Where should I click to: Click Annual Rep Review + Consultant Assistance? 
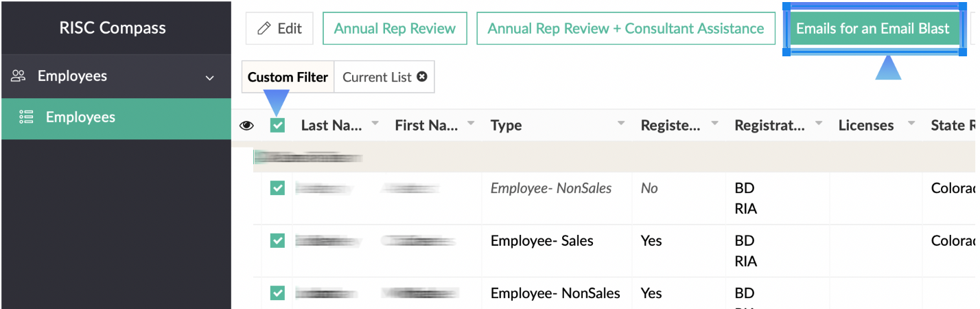pos(625,29)
